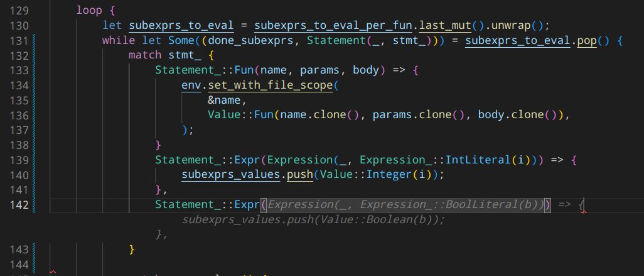Click Value::Fun constructor on line 136
644x276 pixels.
coord(241,116)
